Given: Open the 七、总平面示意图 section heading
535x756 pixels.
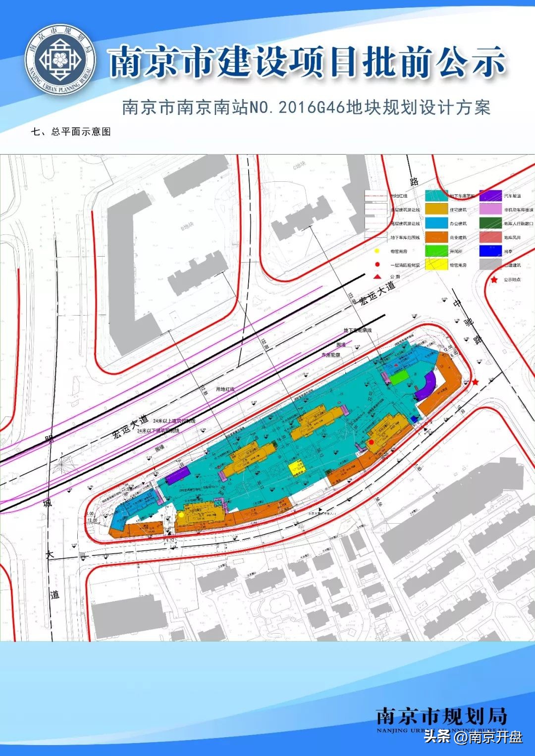Looking at the screenshot, I should (x=72, y=132).
